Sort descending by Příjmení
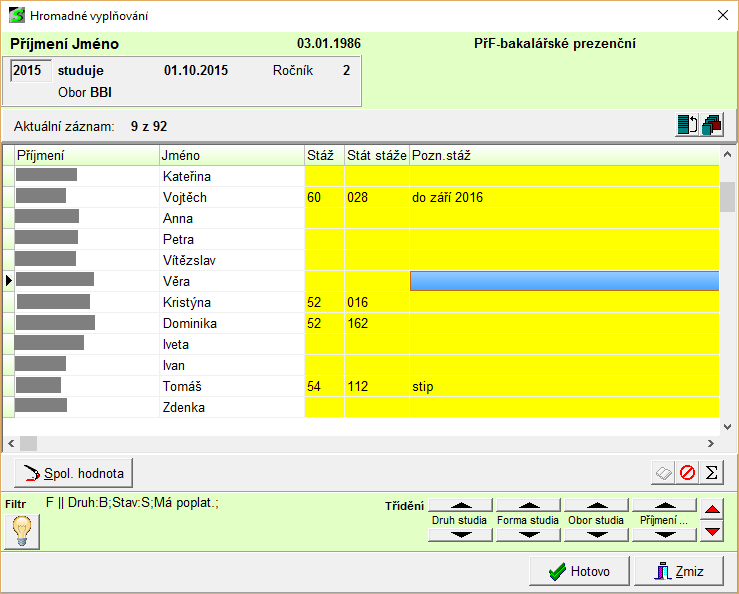Image resolution: width=739 pixels, height=594 pixels. click(x=664, y=535)
